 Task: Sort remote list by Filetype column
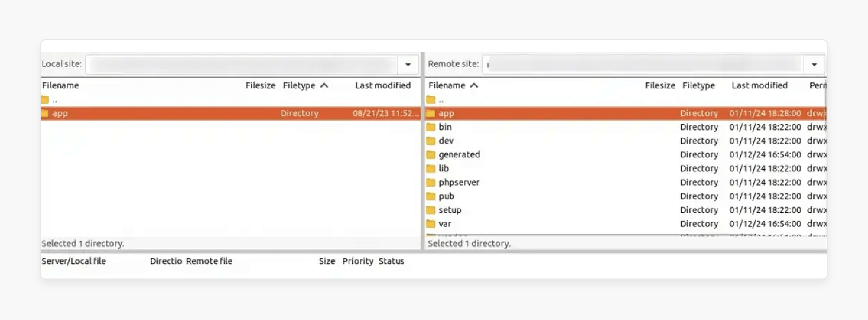pyautogui.click(x=698, y=86)
